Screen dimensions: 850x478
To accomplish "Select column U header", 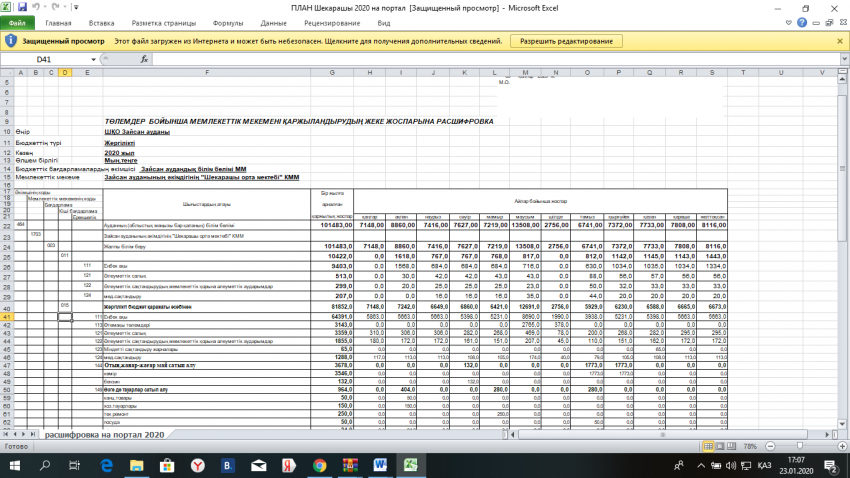I will (781, 72).
